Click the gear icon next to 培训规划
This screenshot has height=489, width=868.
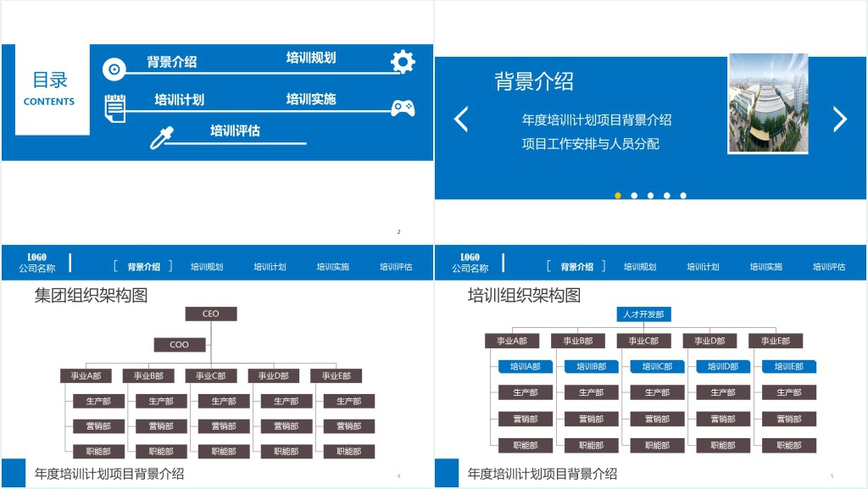403,62
